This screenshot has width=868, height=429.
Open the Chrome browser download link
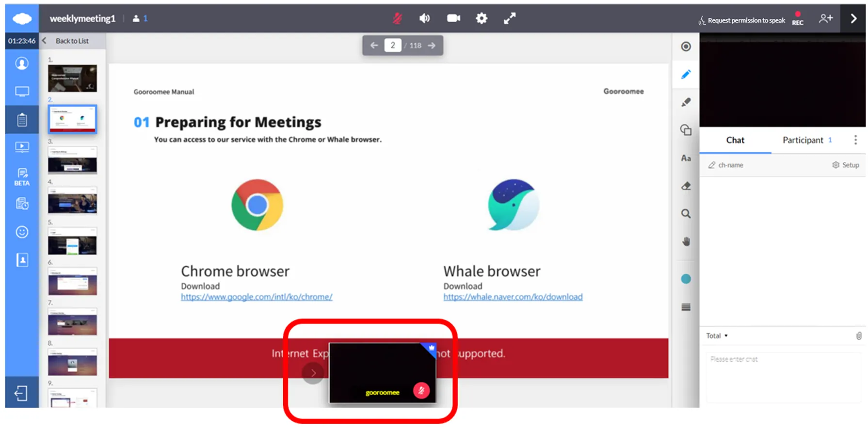[257, 297]
